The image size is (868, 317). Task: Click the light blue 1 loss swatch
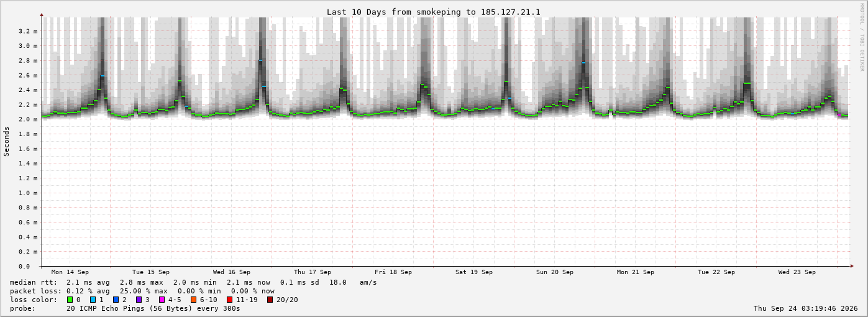93,300
